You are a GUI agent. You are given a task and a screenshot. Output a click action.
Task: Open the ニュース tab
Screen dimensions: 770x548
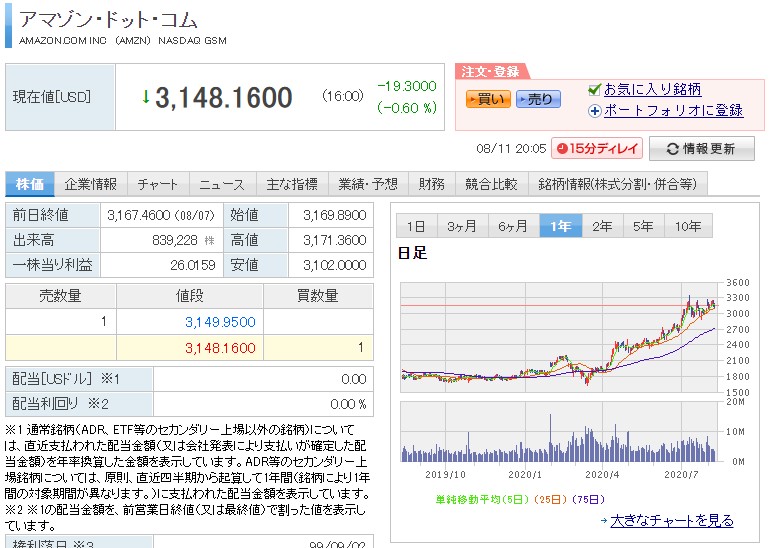222,184
